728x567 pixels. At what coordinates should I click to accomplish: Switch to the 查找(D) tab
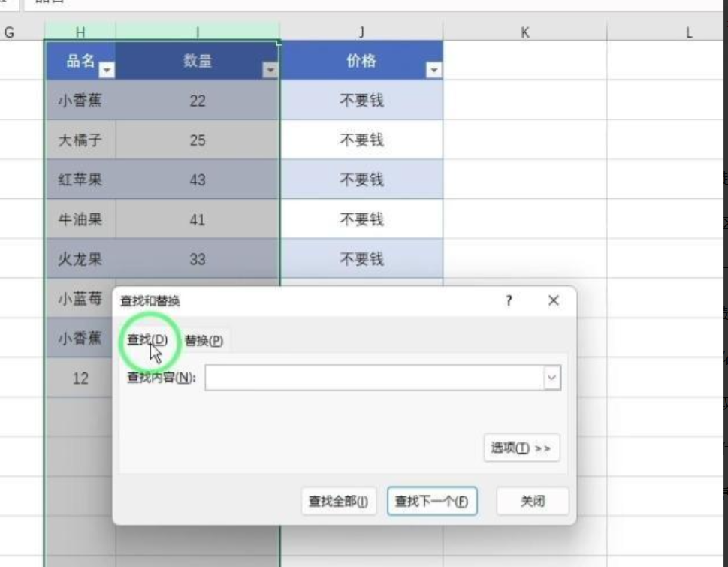pos(147,340)
